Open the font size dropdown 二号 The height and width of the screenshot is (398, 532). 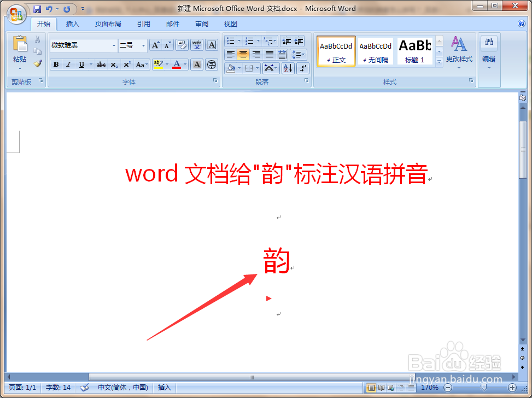coord(143,45)
